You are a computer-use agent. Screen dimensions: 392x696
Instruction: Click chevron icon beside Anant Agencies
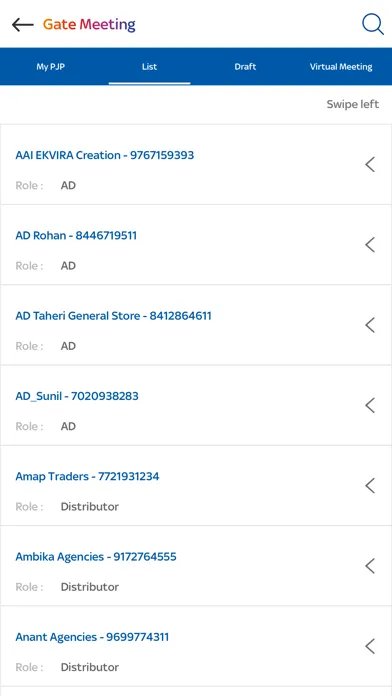click(370, 646)
